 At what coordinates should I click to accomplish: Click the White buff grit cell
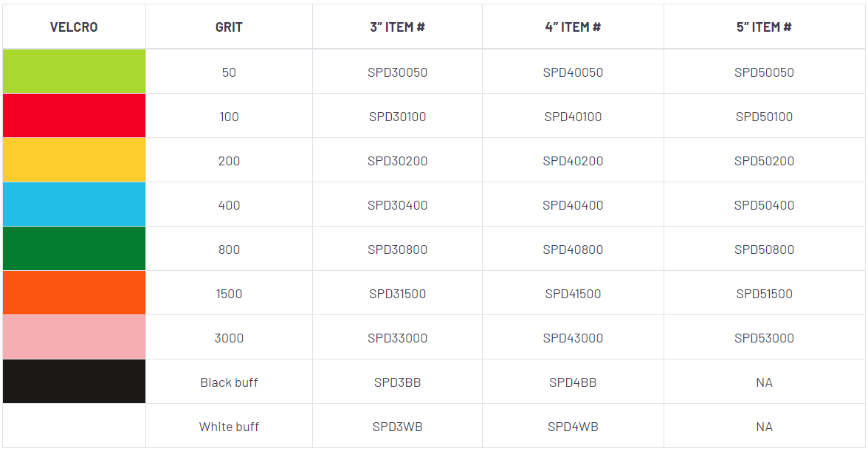coord(229,427)
